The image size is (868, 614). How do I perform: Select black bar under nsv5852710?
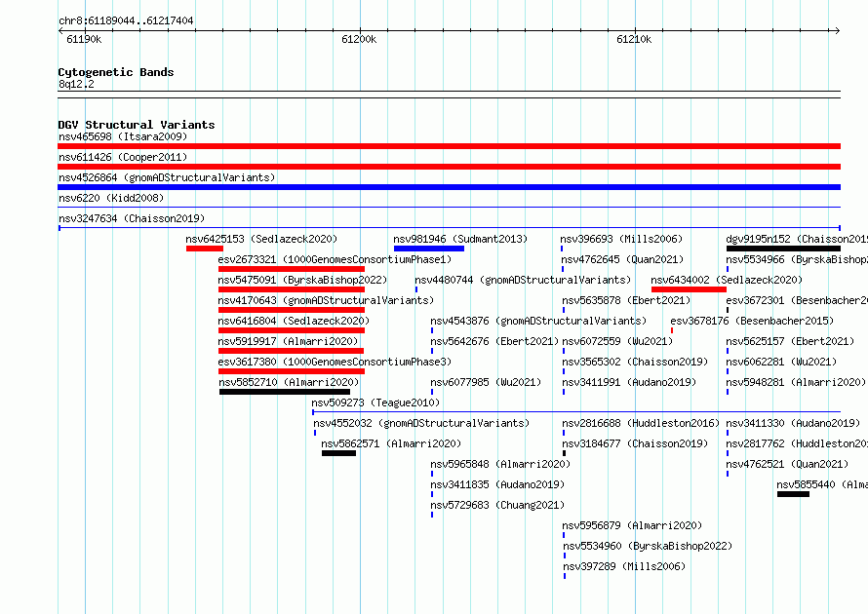[285, 392]
